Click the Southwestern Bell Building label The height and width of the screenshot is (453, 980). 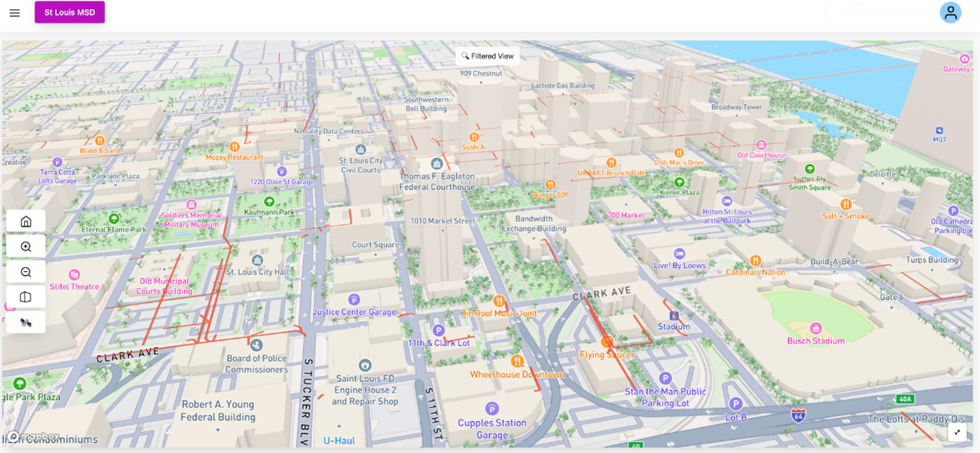click(x=426, y=104)
